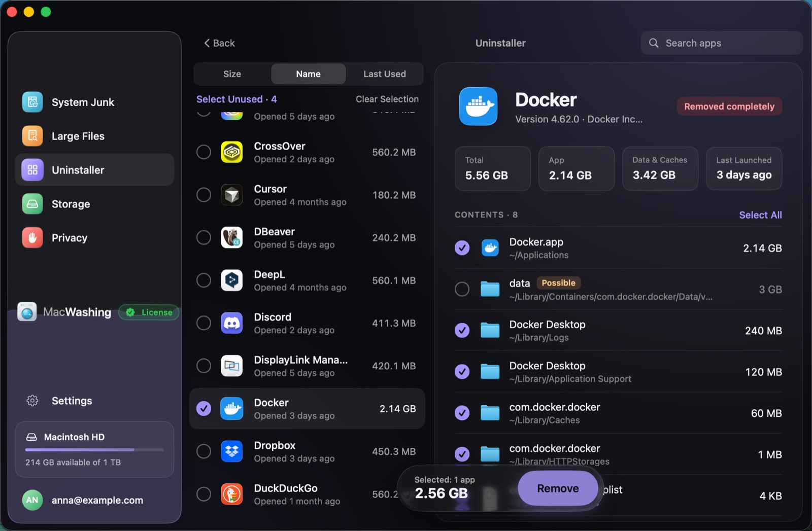Image resolution: width=812 pixels, height=531 pixels.
Task: Click the DisplayLink Manager app icon
Action: tap(232, 366)
